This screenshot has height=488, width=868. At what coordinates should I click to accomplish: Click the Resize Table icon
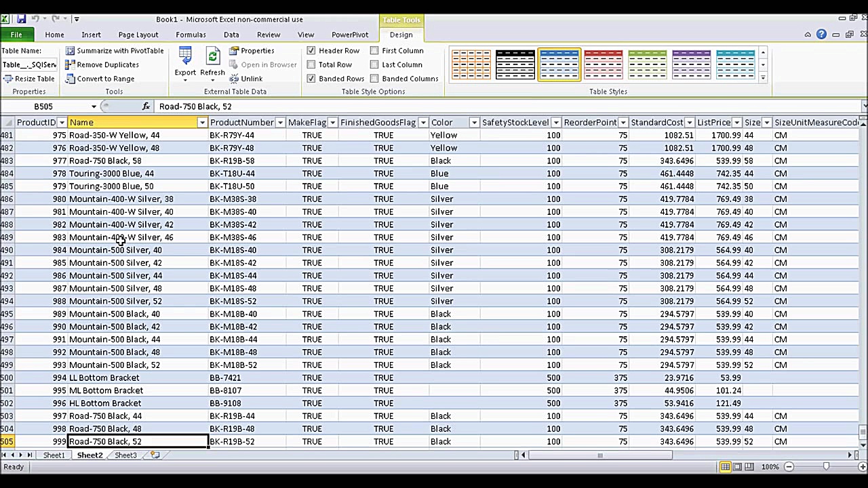pyautogui.click(x=8, y=79)
